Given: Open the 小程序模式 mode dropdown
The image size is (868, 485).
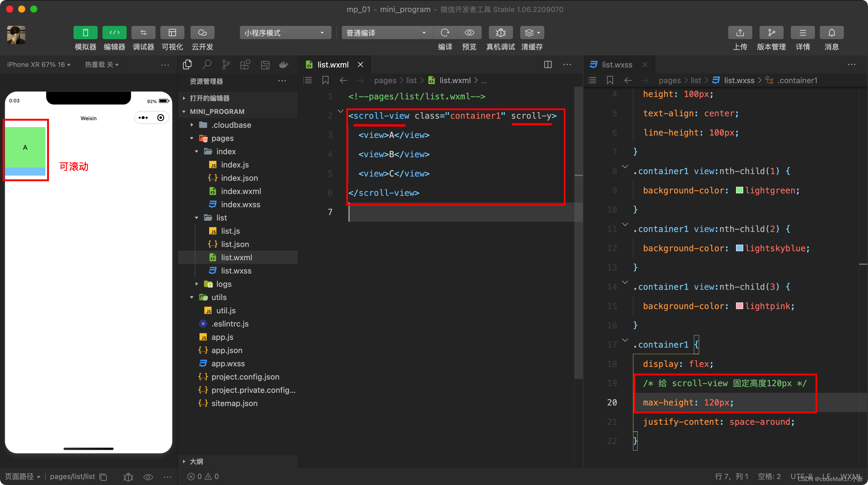Looking at the screenshot, I should coord(285,33).
